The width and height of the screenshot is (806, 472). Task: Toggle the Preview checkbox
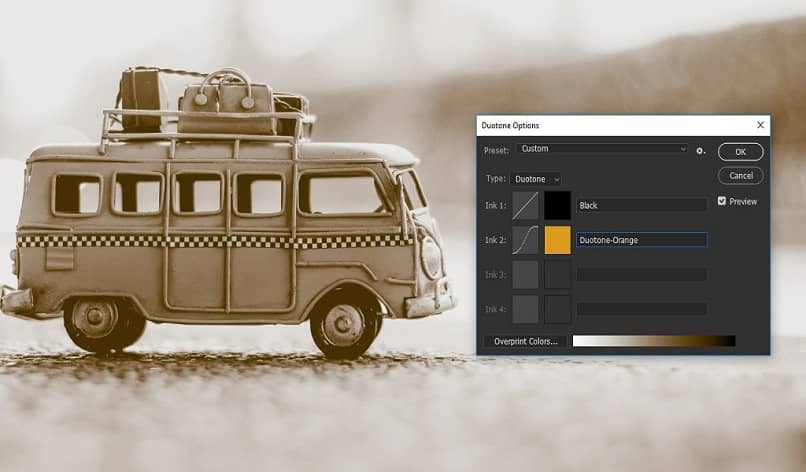[722, 201]
